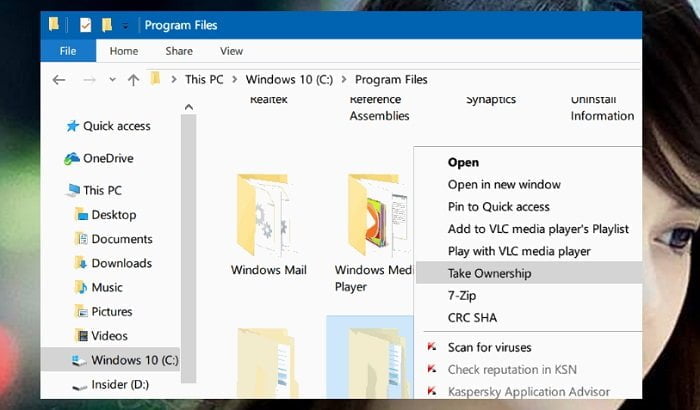
Task: Click the Uninstall Information folder name
Action: click(x=602, y=107)
